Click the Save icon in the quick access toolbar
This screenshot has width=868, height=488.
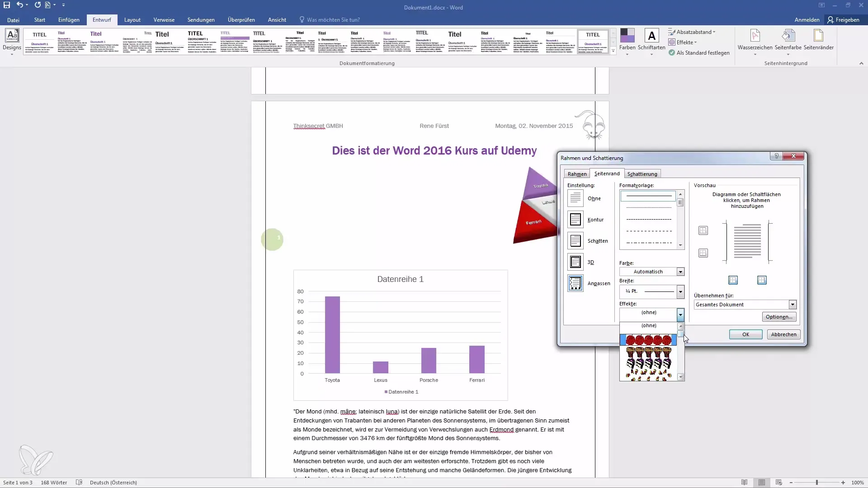coord(7,5)
